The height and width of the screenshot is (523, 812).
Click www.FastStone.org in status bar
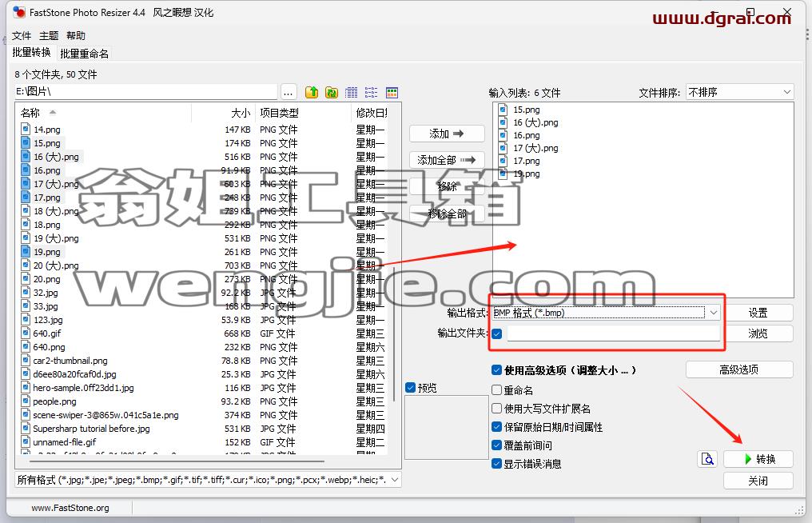[x=70, y=508]
